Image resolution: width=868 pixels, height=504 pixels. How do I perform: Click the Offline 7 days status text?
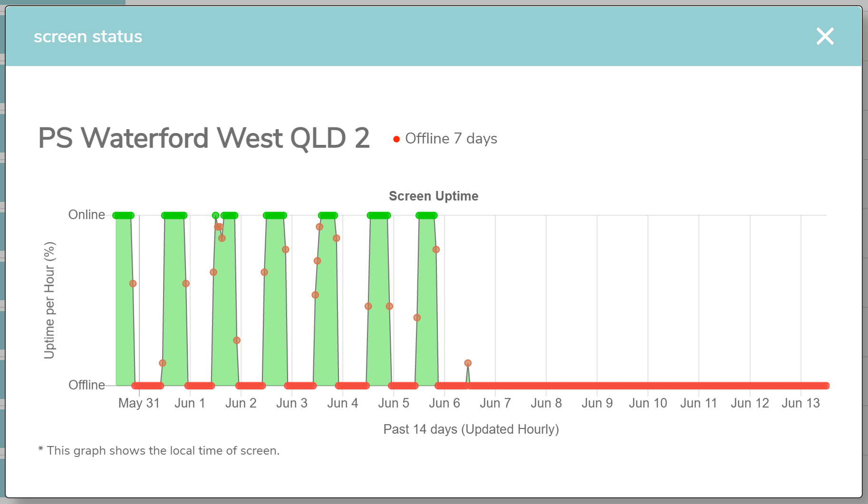451,139
